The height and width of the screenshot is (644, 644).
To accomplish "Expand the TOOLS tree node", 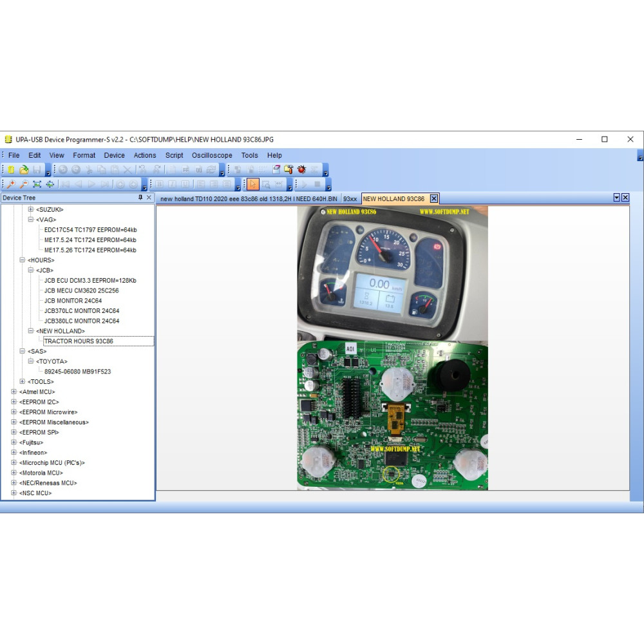I will (22, 381).
